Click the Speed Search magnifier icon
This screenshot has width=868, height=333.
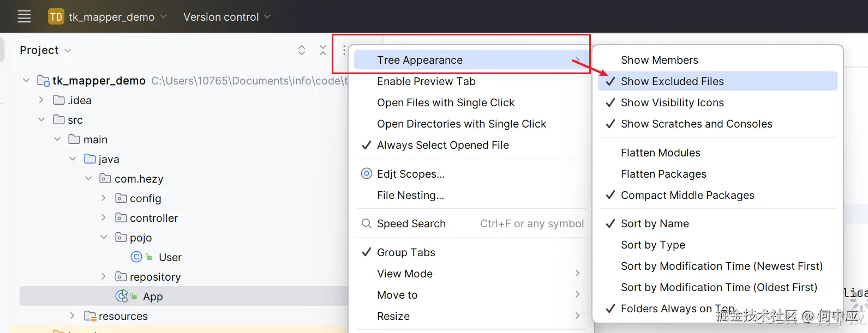click(367, 223)
